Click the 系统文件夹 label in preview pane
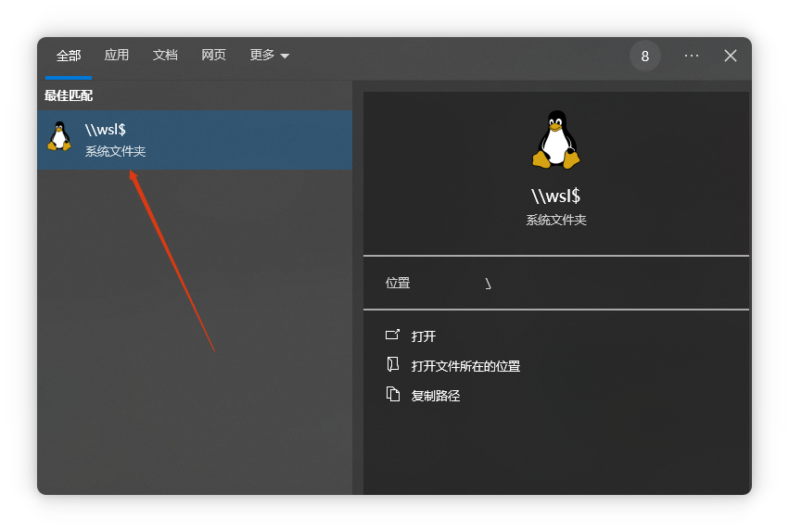Image resolution: width=789 pixels, height=532 pixels. tap(556, 220)
